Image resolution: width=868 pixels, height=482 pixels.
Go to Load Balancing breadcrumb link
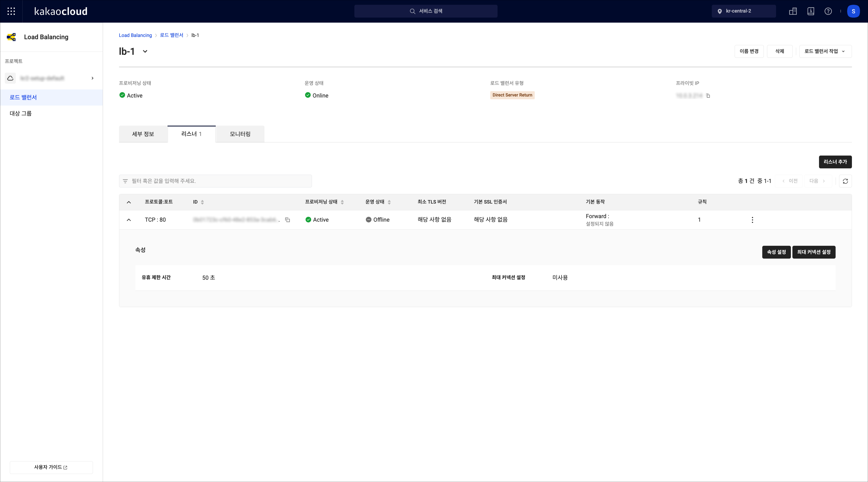tap(135, 35)
